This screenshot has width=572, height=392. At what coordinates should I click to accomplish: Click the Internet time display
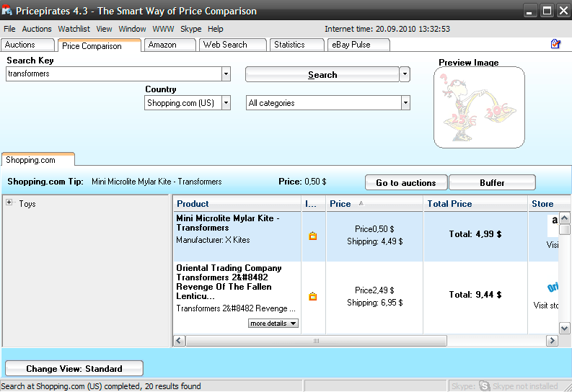[x=387, y=29]
